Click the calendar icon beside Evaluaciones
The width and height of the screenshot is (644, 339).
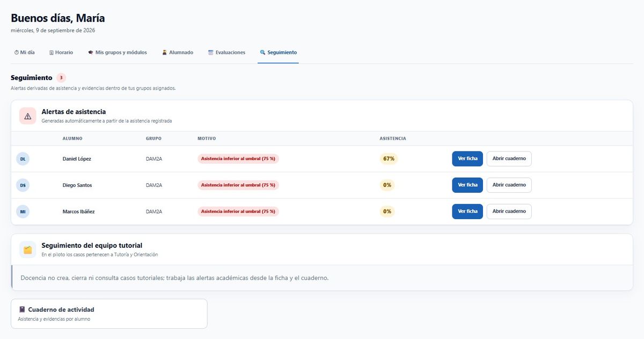211,53
